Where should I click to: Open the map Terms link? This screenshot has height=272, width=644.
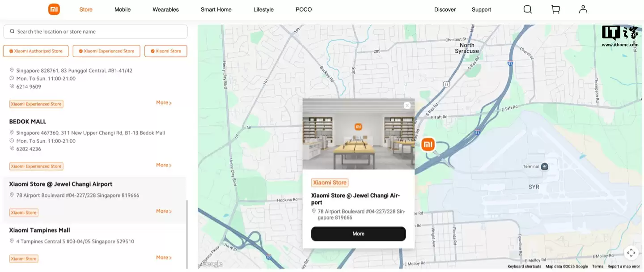point(597,267)
